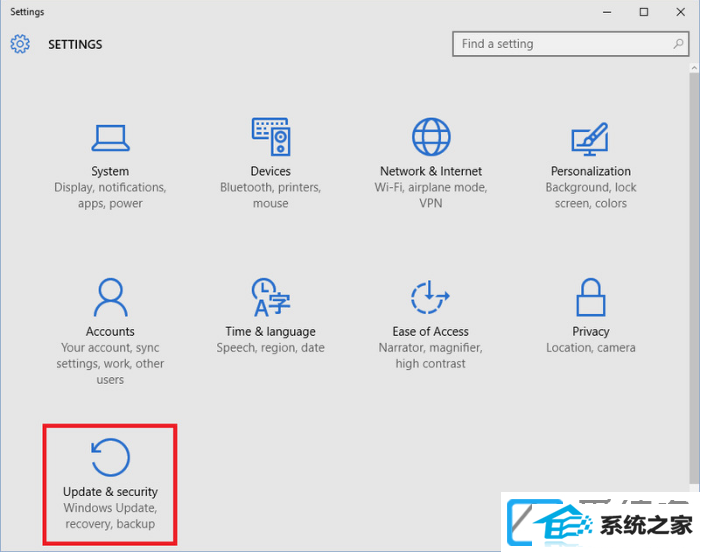This screenshot has height=552, width=701.
Task: Click the scrollbar up arrow
Action: (694, 68)
